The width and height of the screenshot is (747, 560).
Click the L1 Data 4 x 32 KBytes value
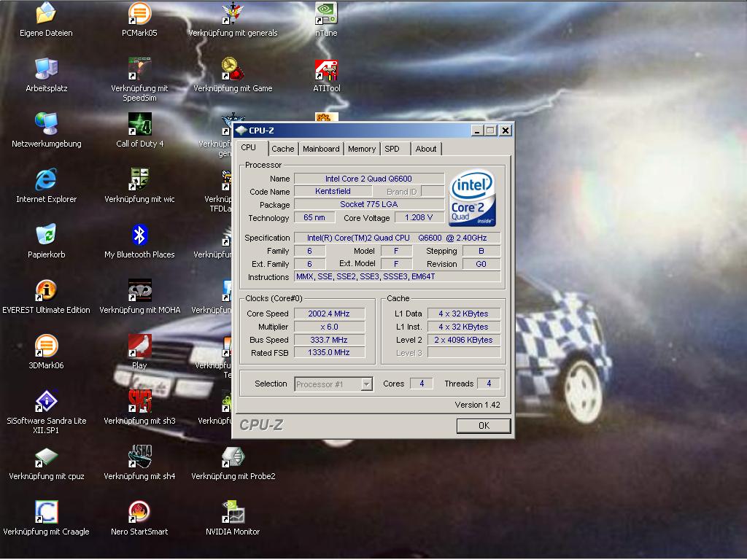463,314
